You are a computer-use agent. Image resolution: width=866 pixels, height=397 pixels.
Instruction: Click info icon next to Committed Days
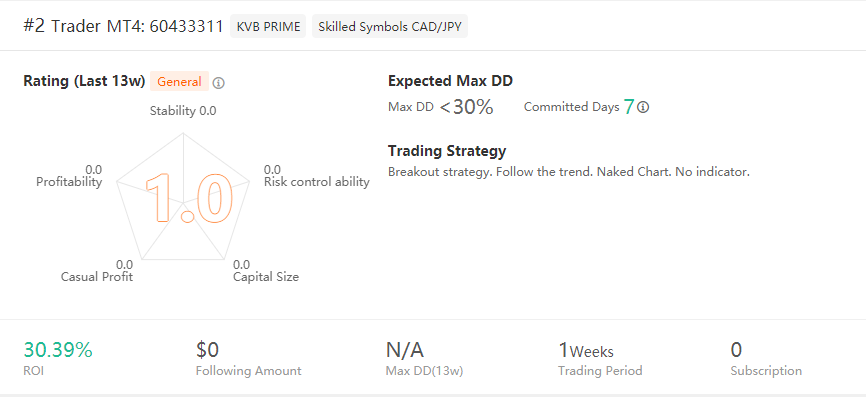pos(643,107)
